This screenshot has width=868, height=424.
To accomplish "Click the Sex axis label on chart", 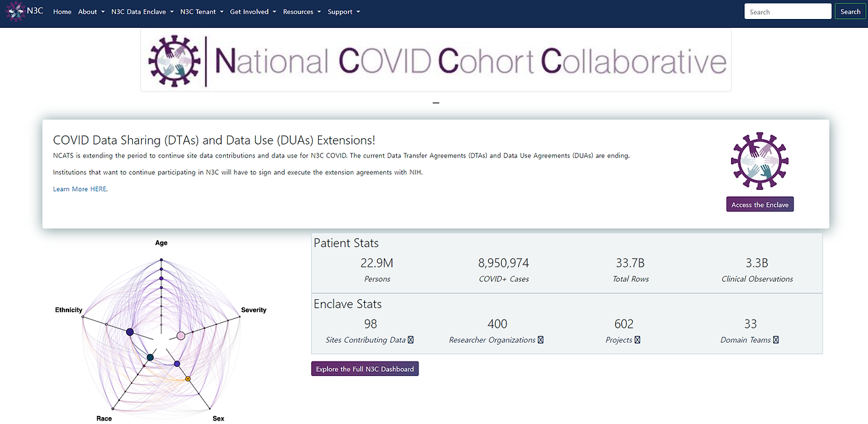I will click(x=218, y=419).
